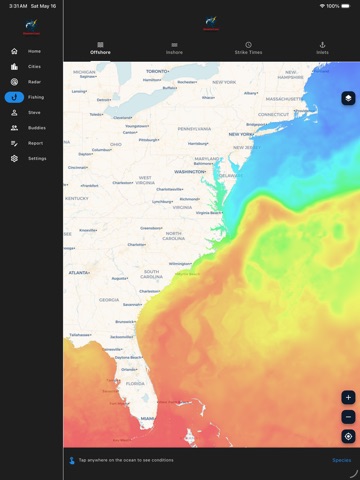Click the Wilmington label on the map
Viewport: 360px width, 480px height.
180,264
